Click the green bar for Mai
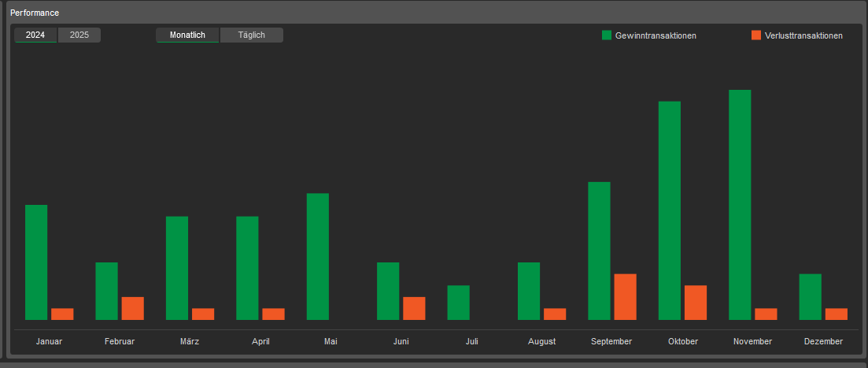Screen dimensions: 868x368 click(x=318, y=256)
